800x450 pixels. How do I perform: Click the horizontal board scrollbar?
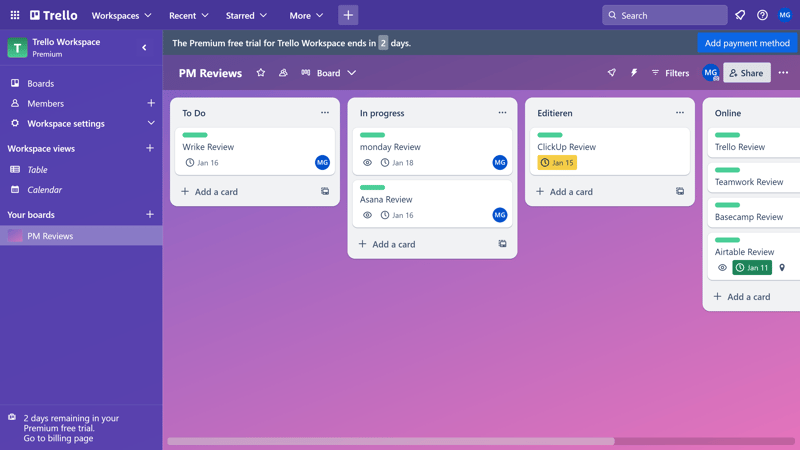click(391, 441)
